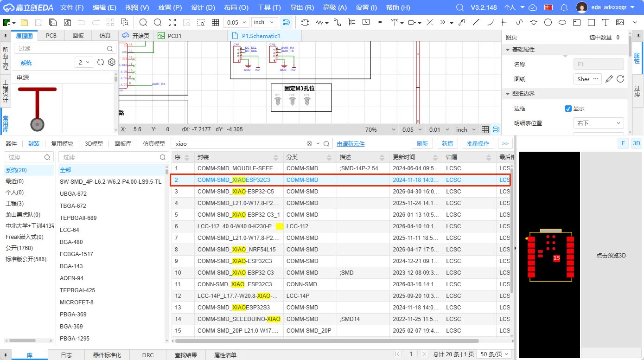Open the 50 条/页 page size dropdown

[494, 354]
